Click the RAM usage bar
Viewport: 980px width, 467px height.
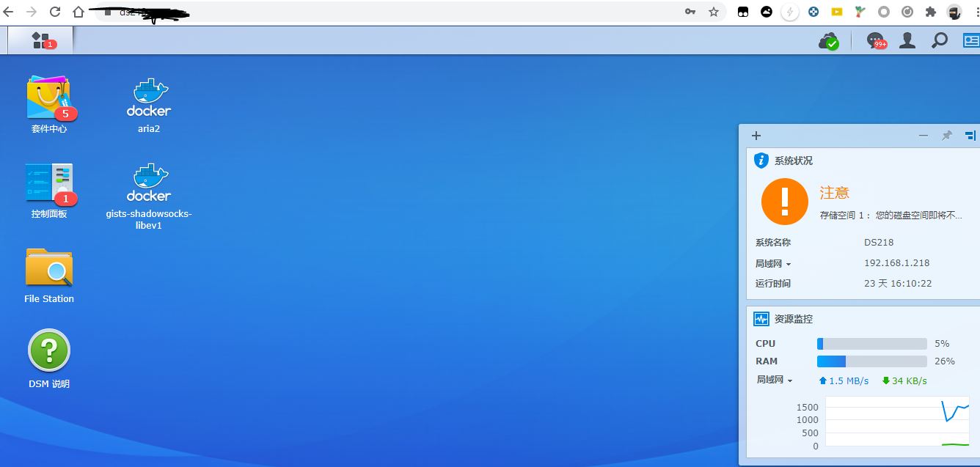[872, 361]
